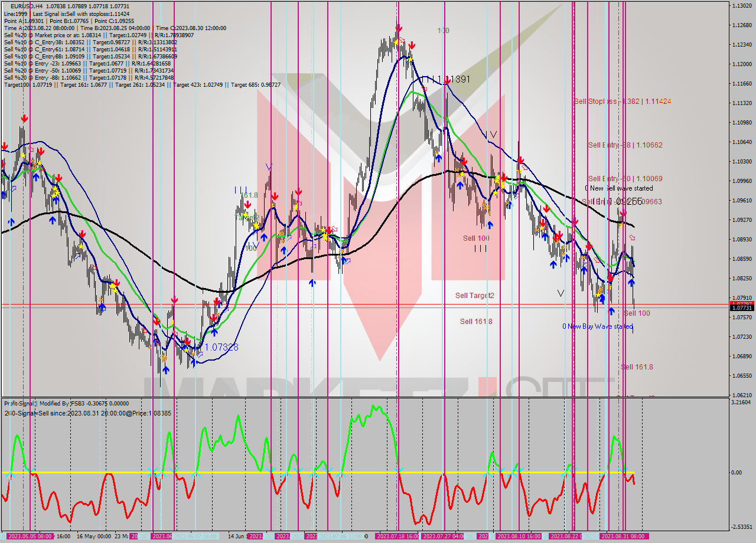Click the EURUSD,H4 chart title
Screen dimensions: 756x543
coord(22,5)
